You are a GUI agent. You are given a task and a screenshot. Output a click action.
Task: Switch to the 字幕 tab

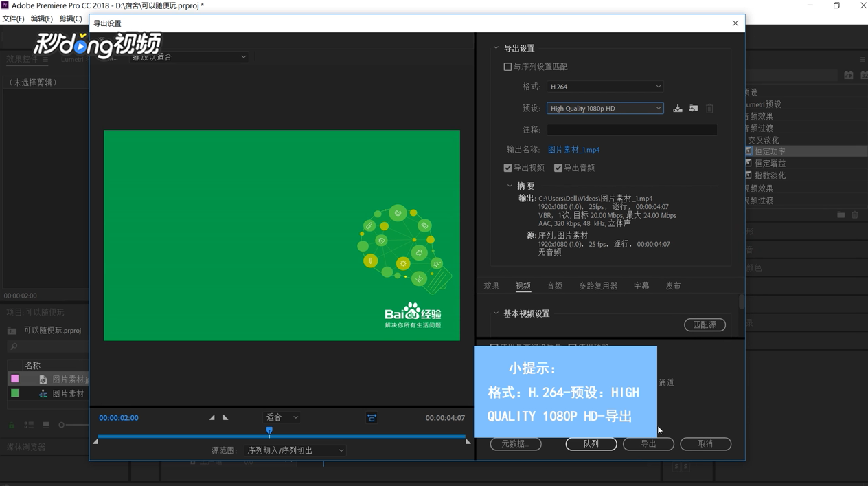point(641,286)
